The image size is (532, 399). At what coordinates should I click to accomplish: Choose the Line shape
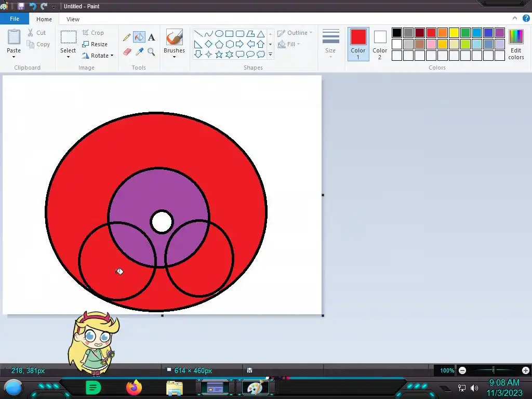click(198, 34)
